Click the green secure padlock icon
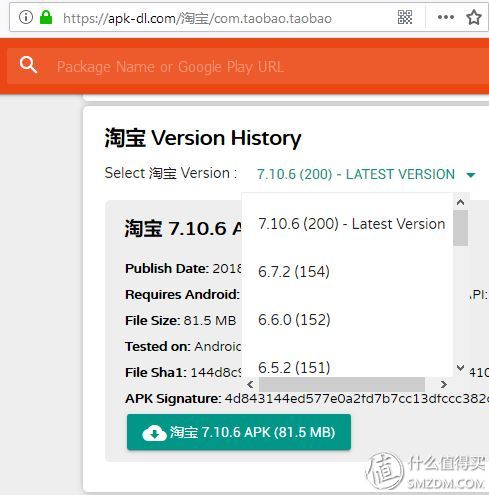489x495 pixels. click(x=46, y=17)
